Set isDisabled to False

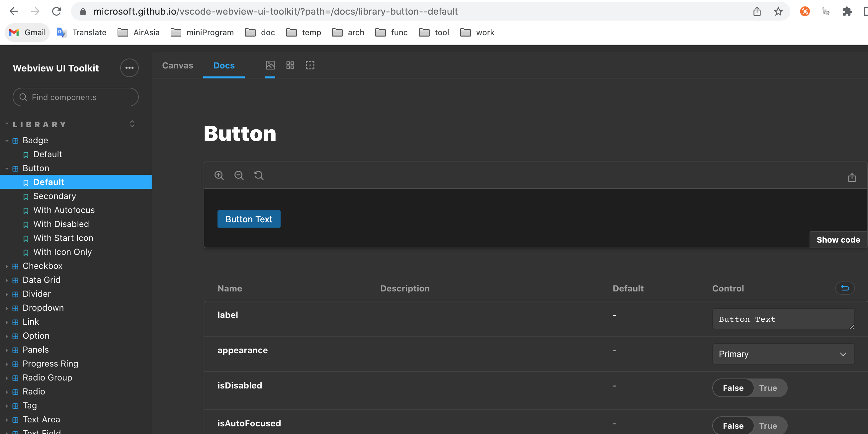pos(733,388)
